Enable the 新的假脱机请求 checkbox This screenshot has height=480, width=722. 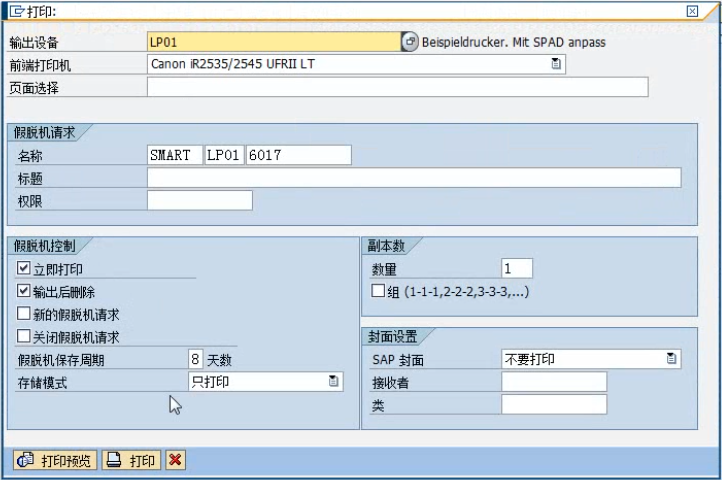tap(25, 314)
